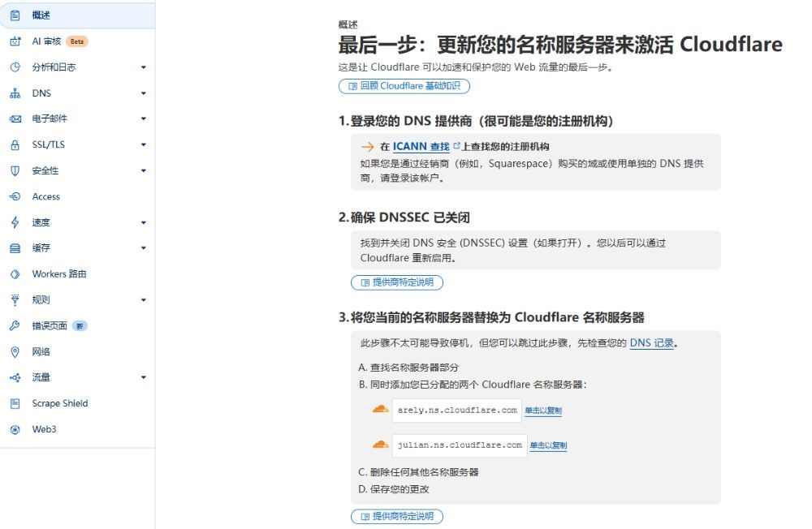Screen dimensions: 812x529
Task: Click the Access login arrow icon
Action: 15,196
